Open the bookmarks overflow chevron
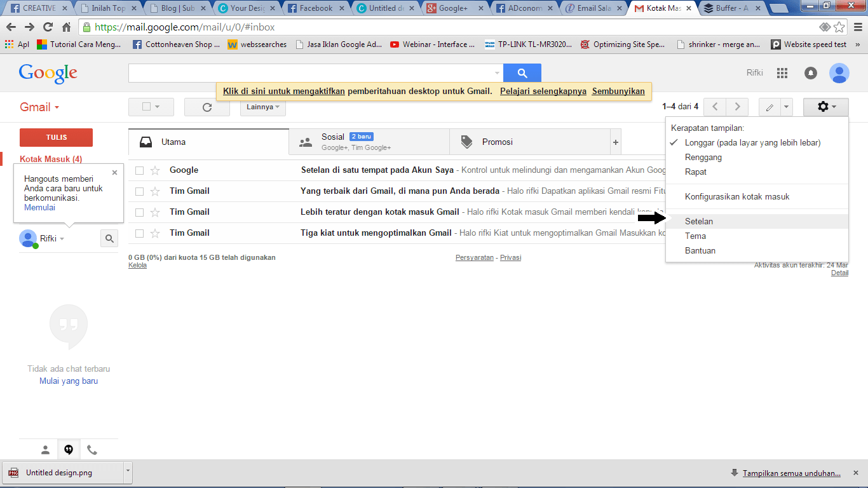Image resolution: width=868 pixels, height=488 pixels. point(857,44)
